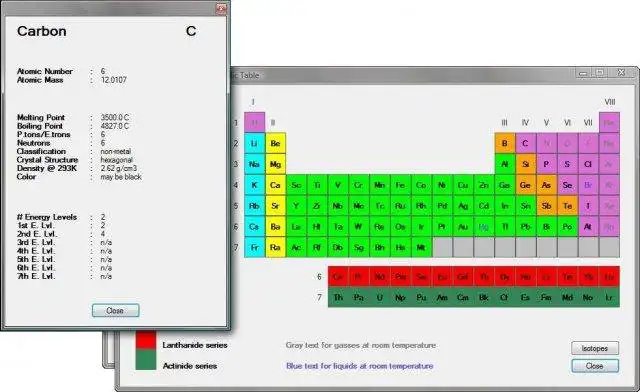Choose the Magnesium (Mg) element cell
Image resolution: width=640 pixels, height=392 pixels.
275,164
